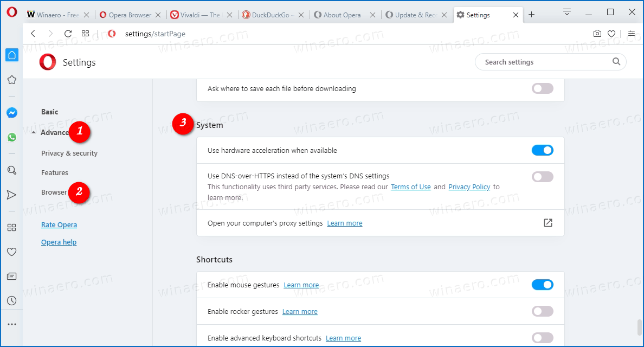Open the Opera menu via the red O logo
This screenshot has width=644, height=347.
point(12,12)
